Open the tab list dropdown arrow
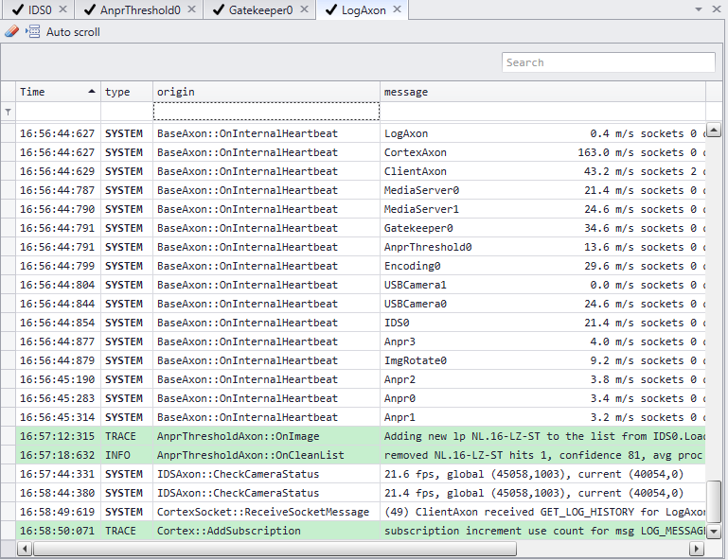The image size is (728, 560). pos(699,9)
